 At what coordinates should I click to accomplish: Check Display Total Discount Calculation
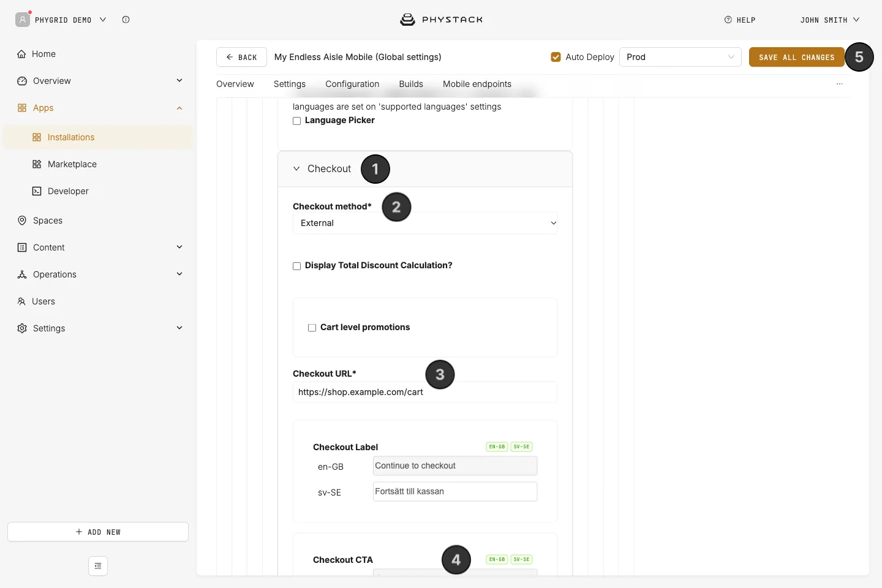[296, 266]
